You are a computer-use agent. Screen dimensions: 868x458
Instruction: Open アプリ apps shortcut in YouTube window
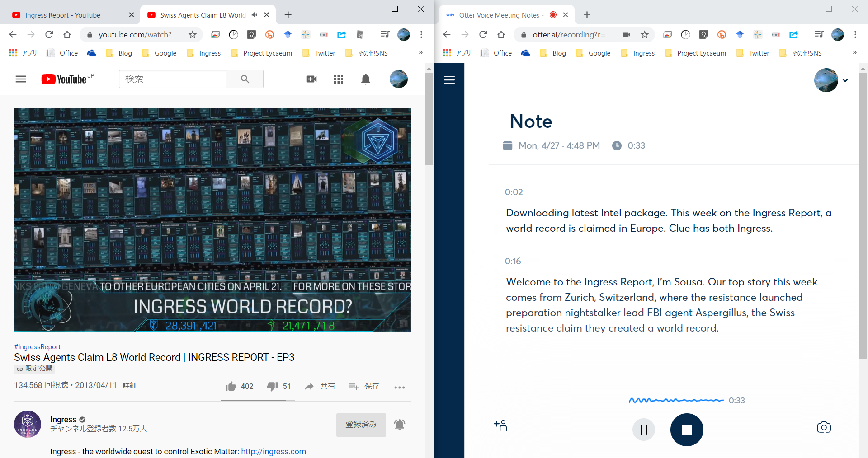click(23, 53)
